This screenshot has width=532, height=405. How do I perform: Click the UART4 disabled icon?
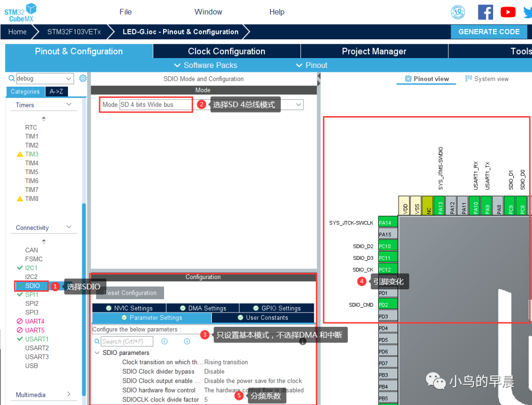point(20,321)
